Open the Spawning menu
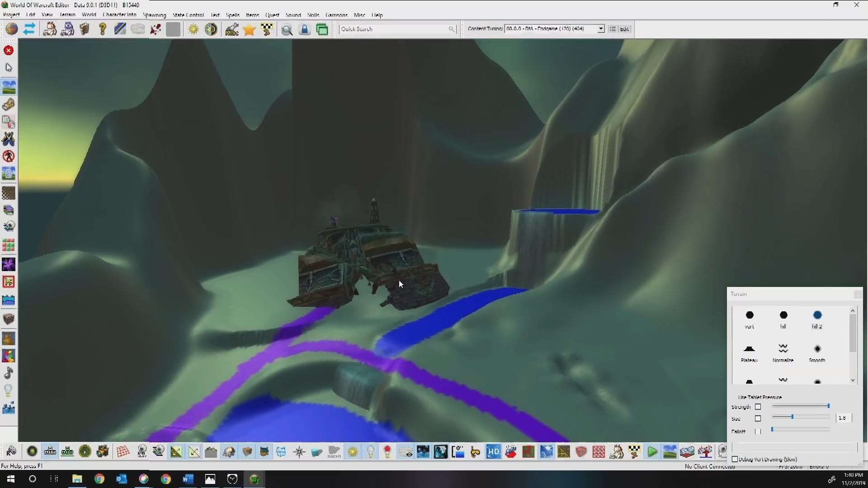The image size is (868, 488). (x=154, y=15)
